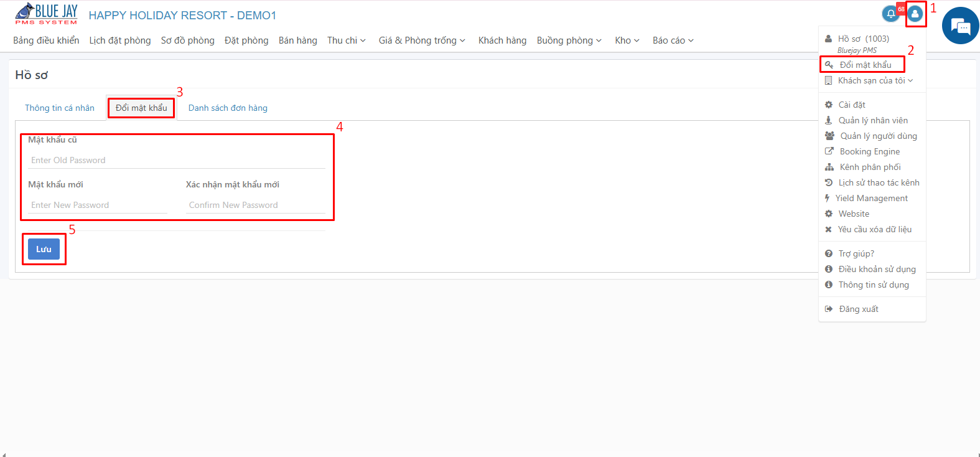Open Quản lý nhân viên

[873, 120]
